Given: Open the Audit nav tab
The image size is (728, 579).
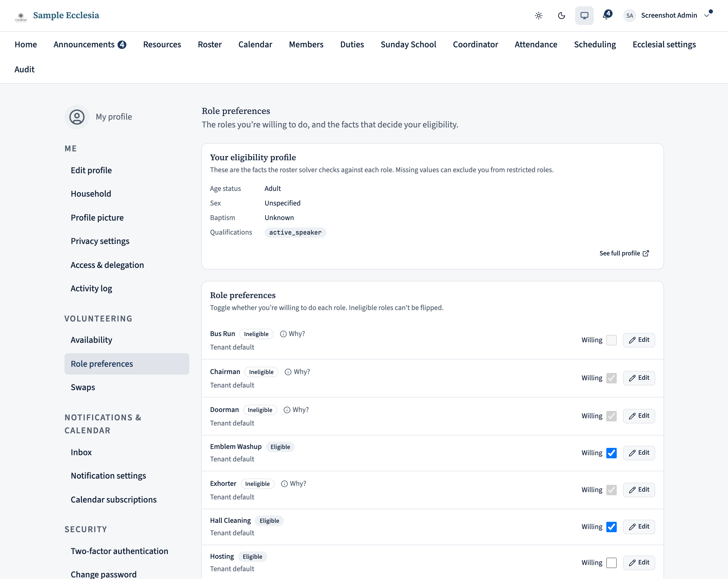Looking at the screenshot, I should pyautogui.click(x=24, y=70).
